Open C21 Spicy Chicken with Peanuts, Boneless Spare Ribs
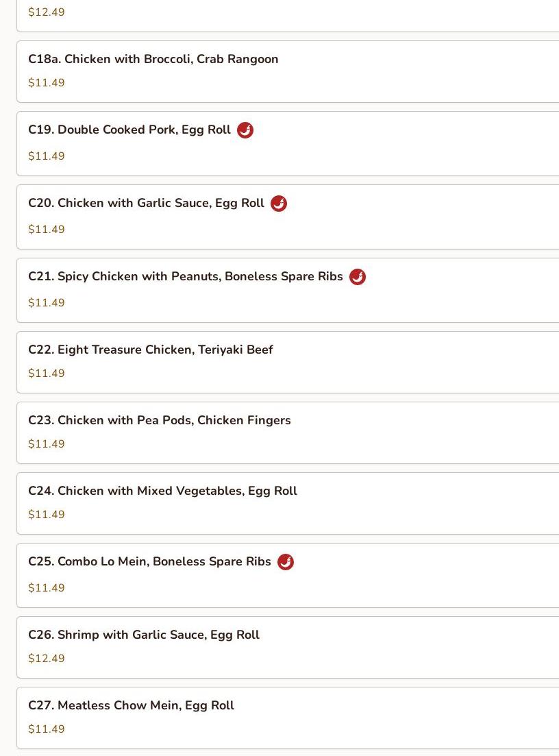This screenshot has width=559, height=756. point(186,276)
